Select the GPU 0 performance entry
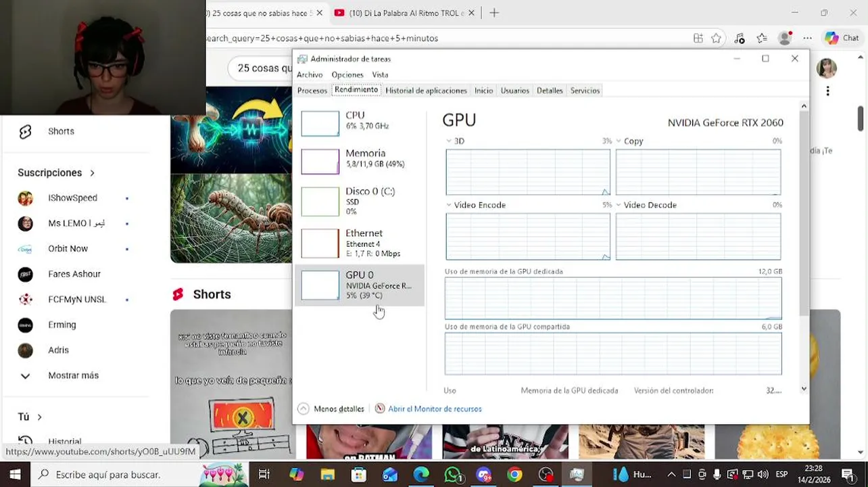 (359, 285)
